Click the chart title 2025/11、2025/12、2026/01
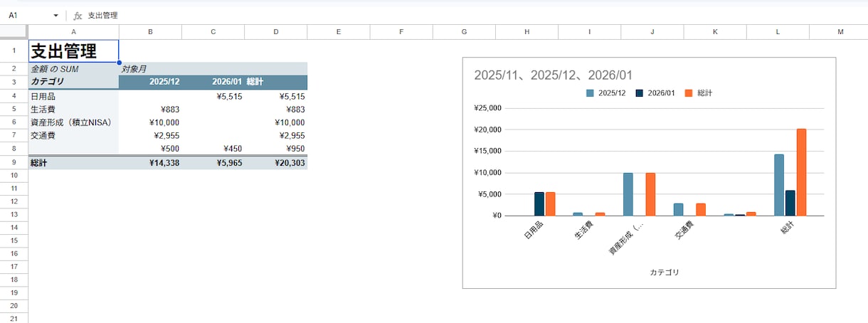This screenshot has height=323, width=868. 553,75
